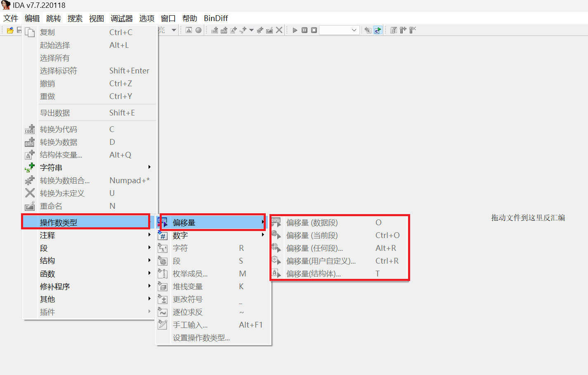Start the debugger process with play icon

[295, 30]
